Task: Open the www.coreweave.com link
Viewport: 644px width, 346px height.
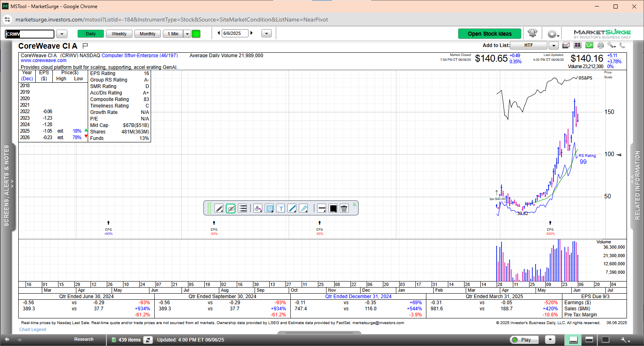Action: coord(43,60)
